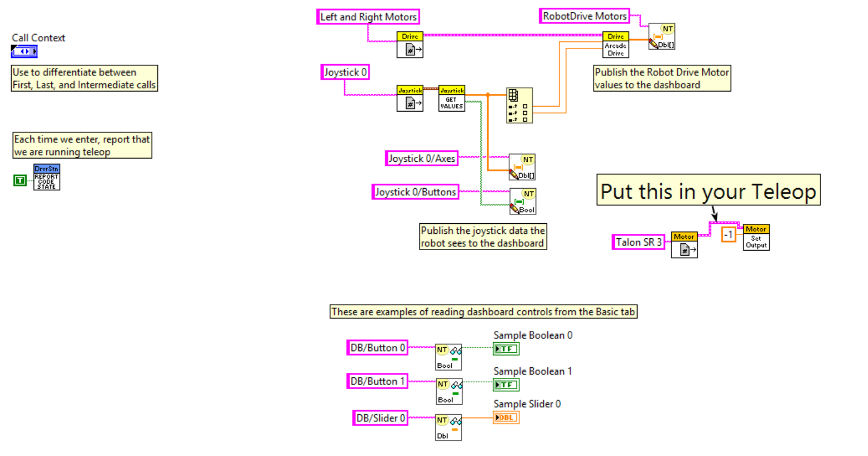868x456 pixels.
Task: Click the Sample Boolean 0 label
Action: (x=533, y=335)
